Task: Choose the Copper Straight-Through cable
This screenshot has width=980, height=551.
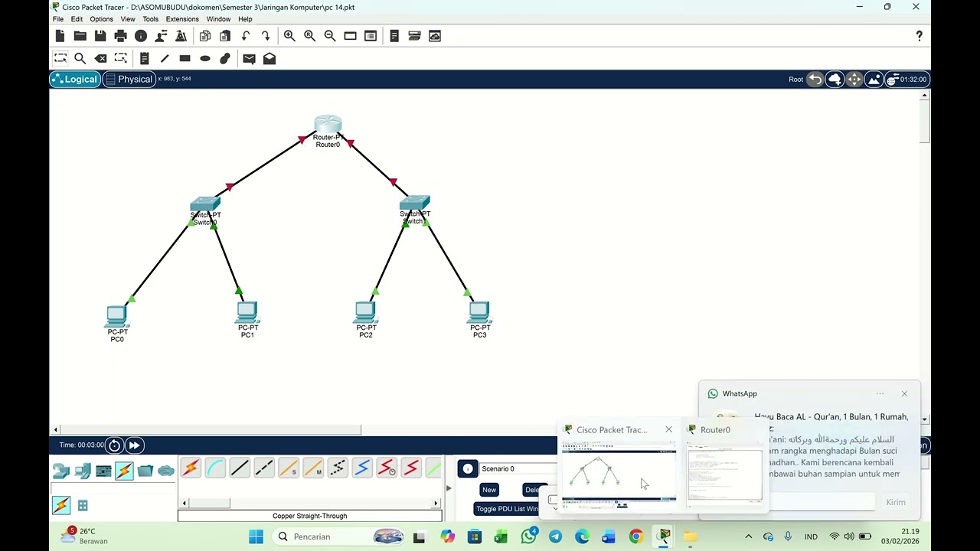Action: (x=240, y=468)
